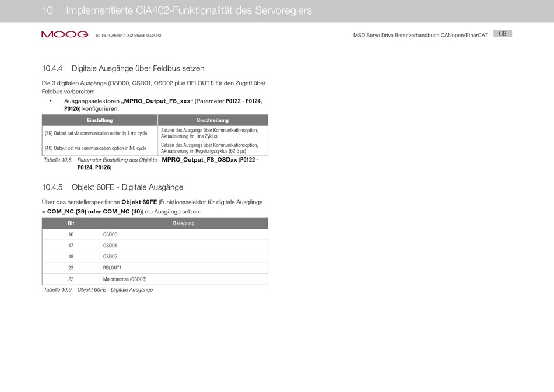The height and width of the screenshot is (392, 554).
Task: Select the cell 'RELOUT1'
Action: 184,268
